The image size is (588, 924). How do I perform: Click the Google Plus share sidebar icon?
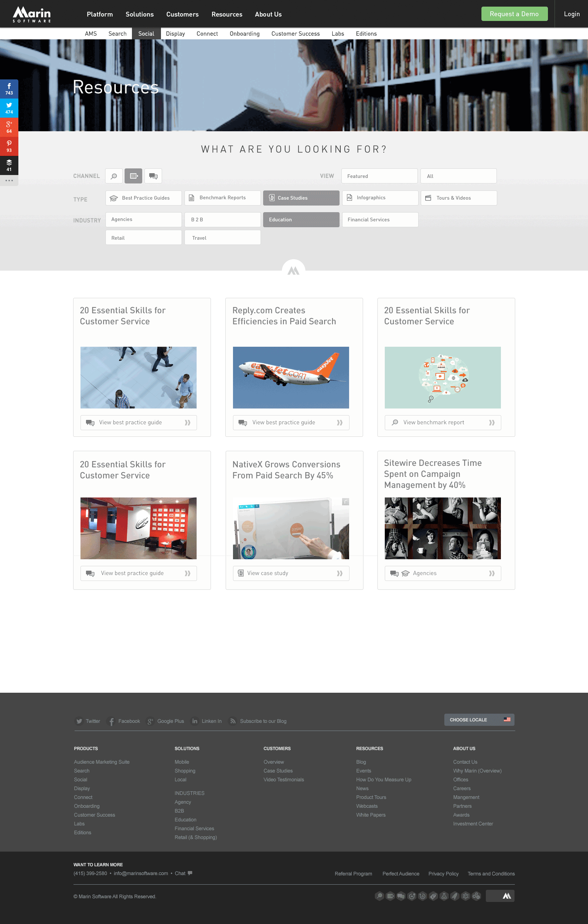point(9,127)
